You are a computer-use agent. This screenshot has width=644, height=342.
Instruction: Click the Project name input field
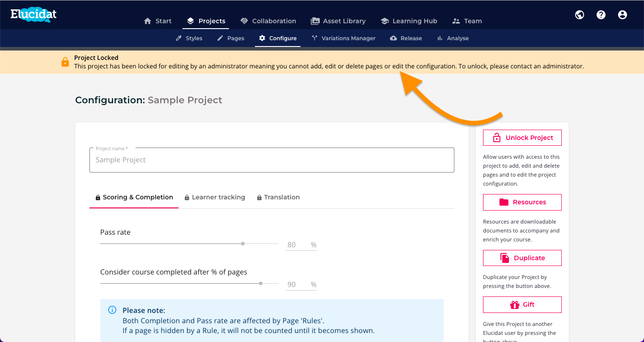(272, 160)
